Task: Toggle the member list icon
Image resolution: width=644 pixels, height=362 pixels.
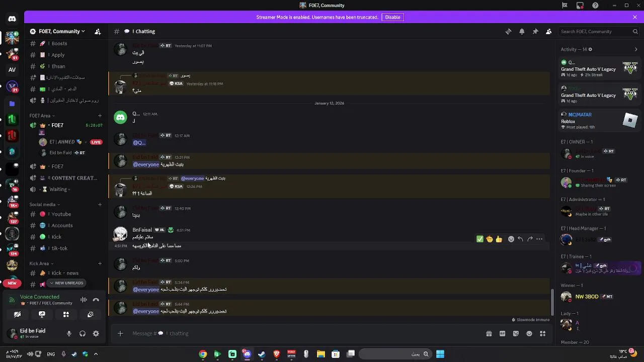Action: click(548, 31)
